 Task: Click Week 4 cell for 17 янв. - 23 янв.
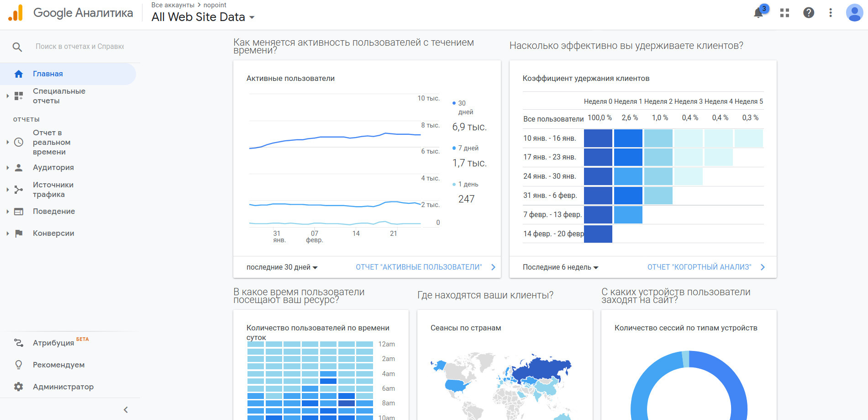coord(719,157)
